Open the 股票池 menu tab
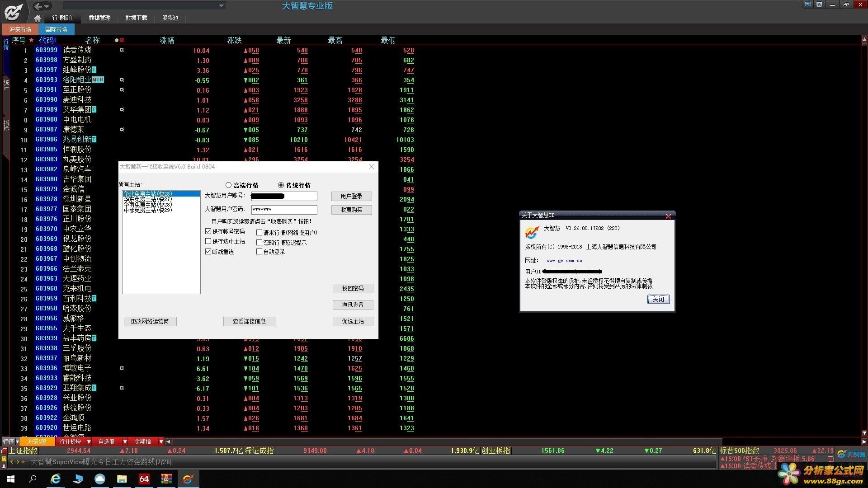 (170, 18)
